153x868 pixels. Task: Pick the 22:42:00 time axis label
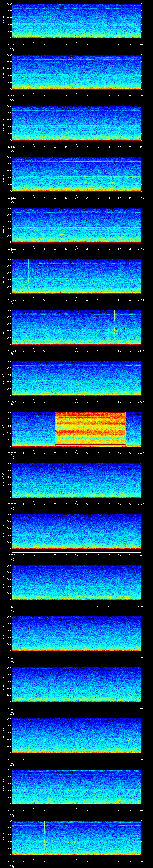[x=12, y=708]
